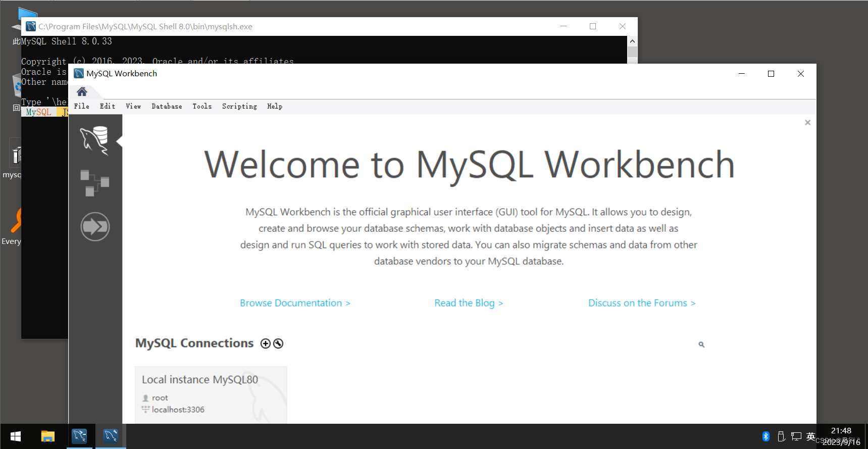Add a new MySQL connection with plus icon
The width and height of the screenshot is (868, 449).
[266, 343]
